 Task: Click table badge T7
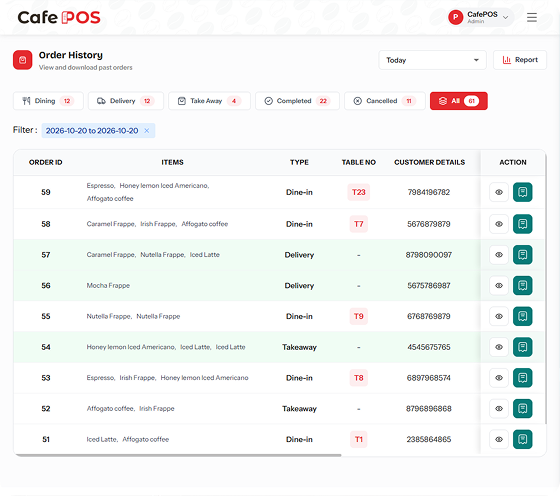[x=359, y=224]
